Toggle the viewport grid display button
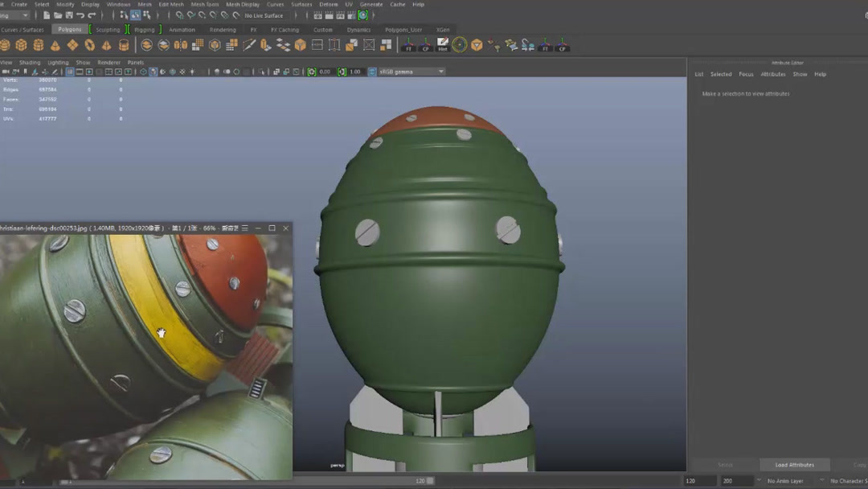This screenshot has width=868, height=489. click(x=70, y=72)
